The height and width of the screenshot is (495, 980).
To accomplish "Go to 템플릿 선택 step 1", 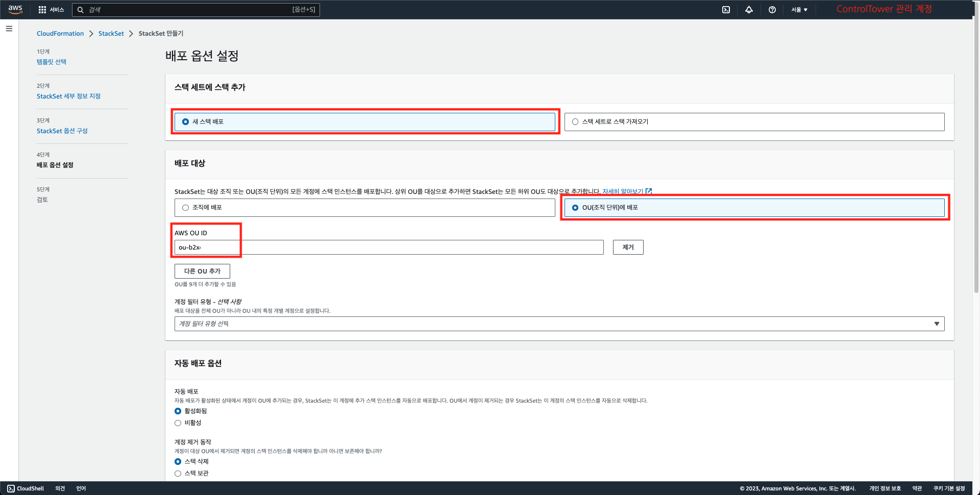I will 52,62.
